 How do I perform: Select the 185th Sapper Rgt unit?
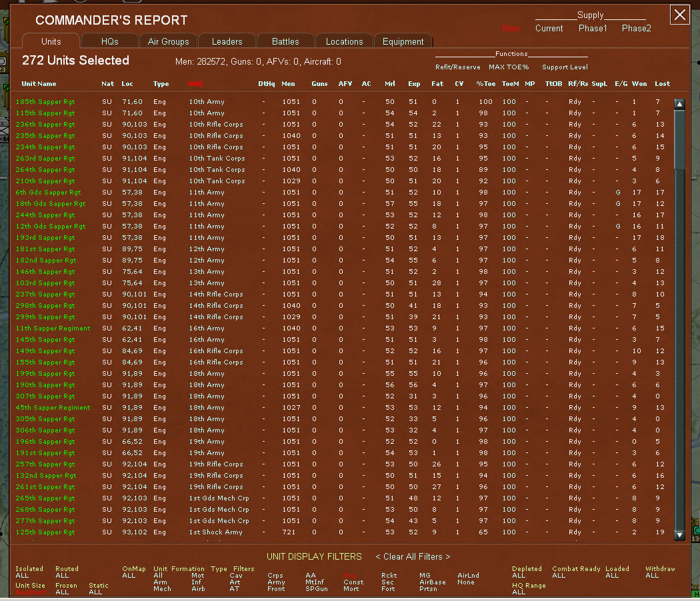tap(45, 102)
